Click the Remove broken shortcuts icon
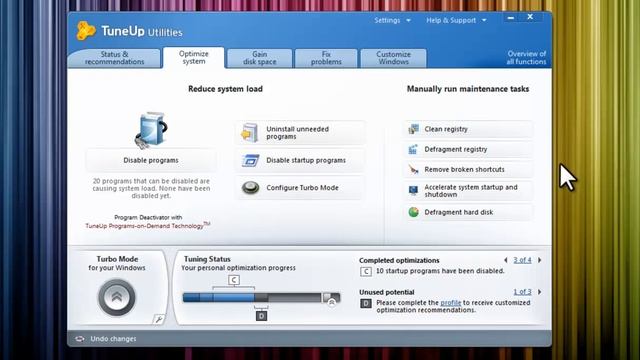The height and width of the screenshot is (360, 640). [413, 169]
